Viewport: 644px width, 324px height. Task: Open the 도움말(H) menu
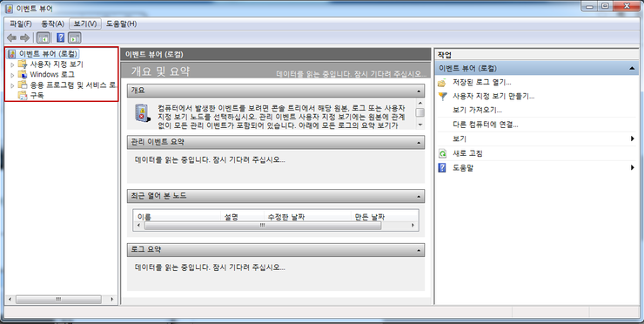(x=121, y=24)
